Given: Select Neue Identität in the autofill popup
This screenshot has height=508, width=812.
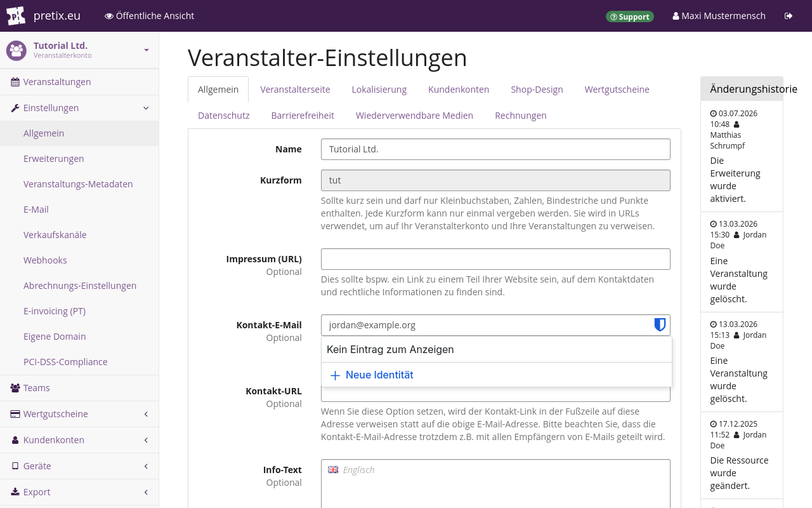Looking at the screenshot, I should [497, 375].
